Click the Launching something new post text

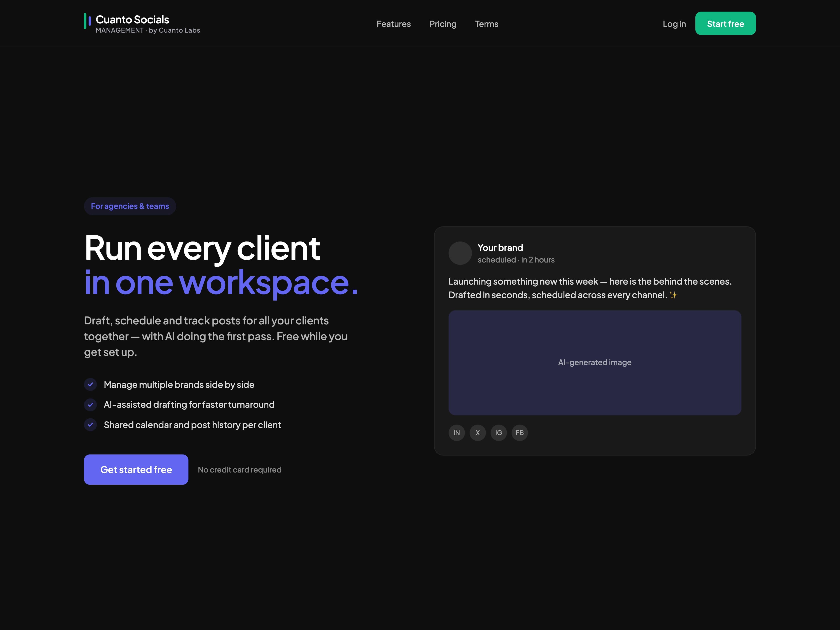(x=590, y=288)
